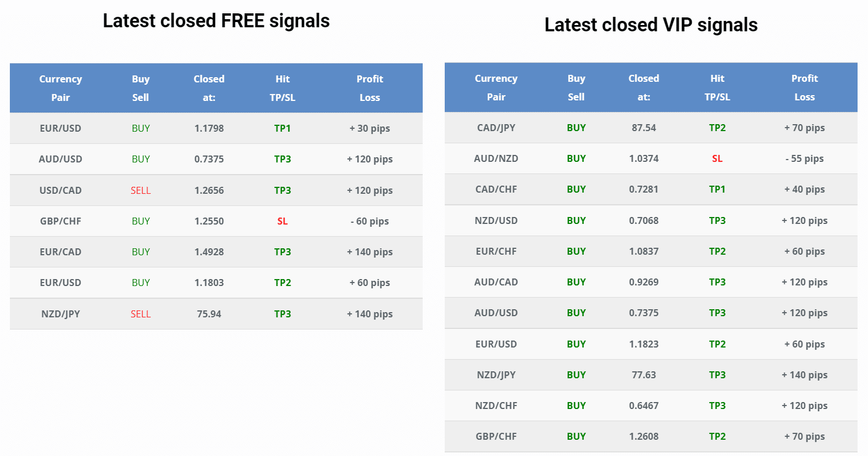
Task: Click the closed price 87.54
Action: 644,128
